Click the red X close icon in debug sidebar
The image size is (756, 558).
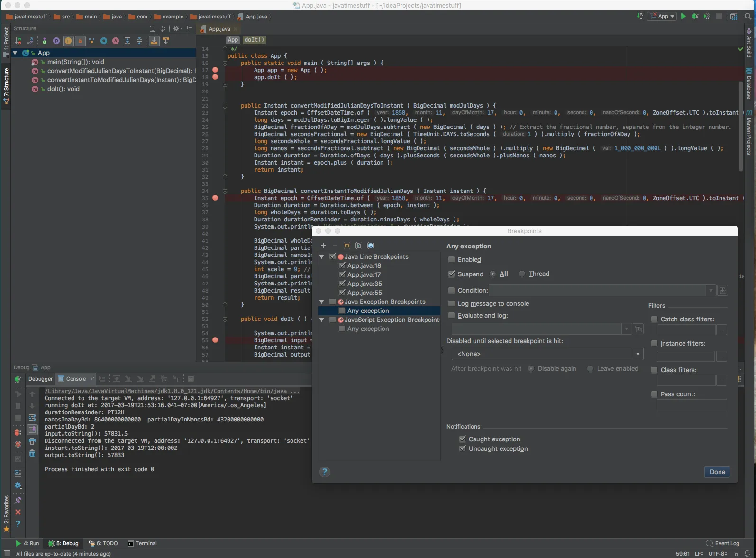tap(18, 512)
